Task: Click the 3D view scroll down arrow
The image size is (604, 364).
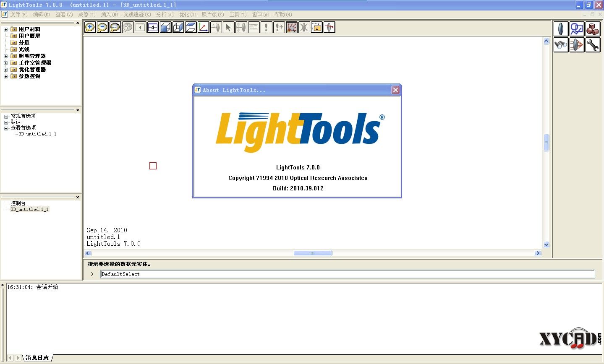Action: pos(546,244)
